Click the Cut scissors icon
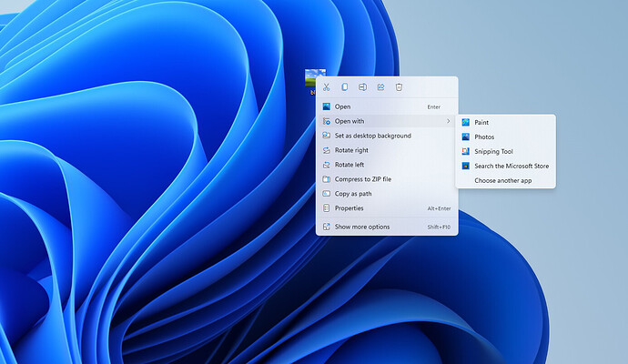The image size is (628, 364). click(327, 87)
